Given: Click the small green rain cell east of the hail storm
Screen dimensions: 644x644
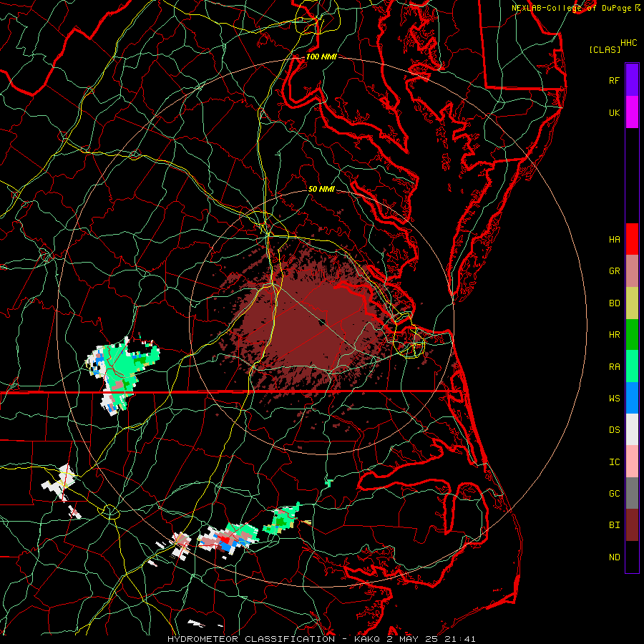Looking at the screenshot, I should [x=283, y=519].
